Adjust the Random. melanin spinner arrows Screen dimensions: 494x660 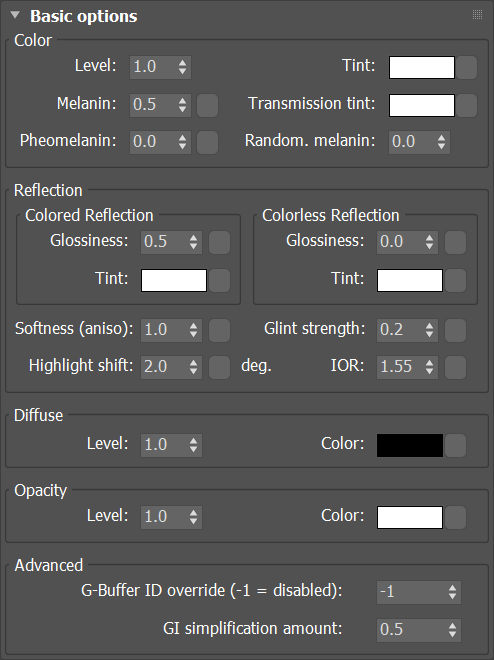(441, 142)
